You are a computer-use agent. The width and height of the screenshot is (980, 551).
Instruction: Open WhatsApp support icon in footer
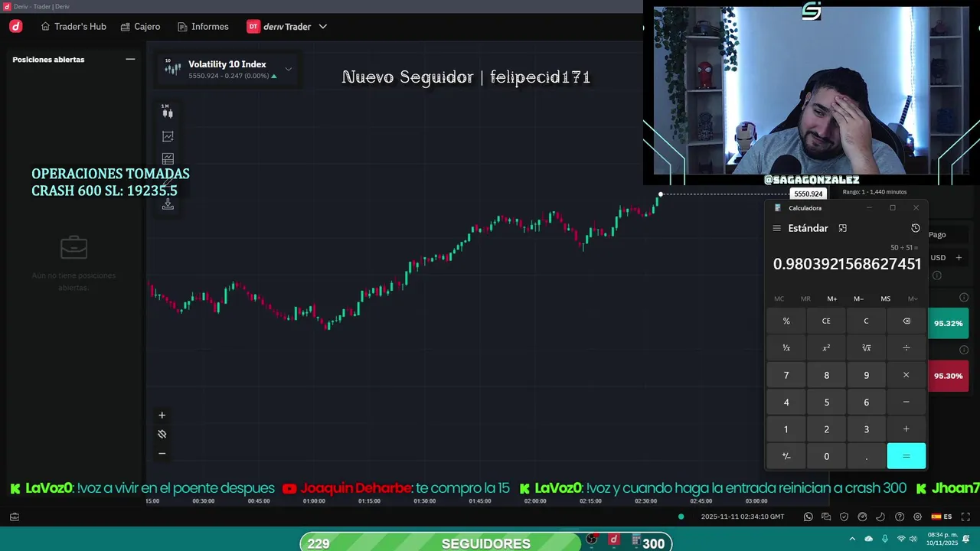(808, 517)
